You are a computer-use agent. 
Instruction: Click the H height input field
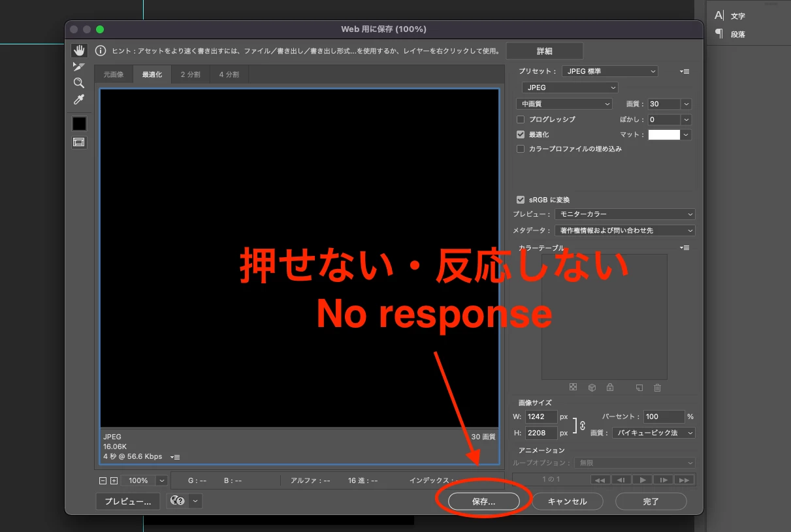541,433
